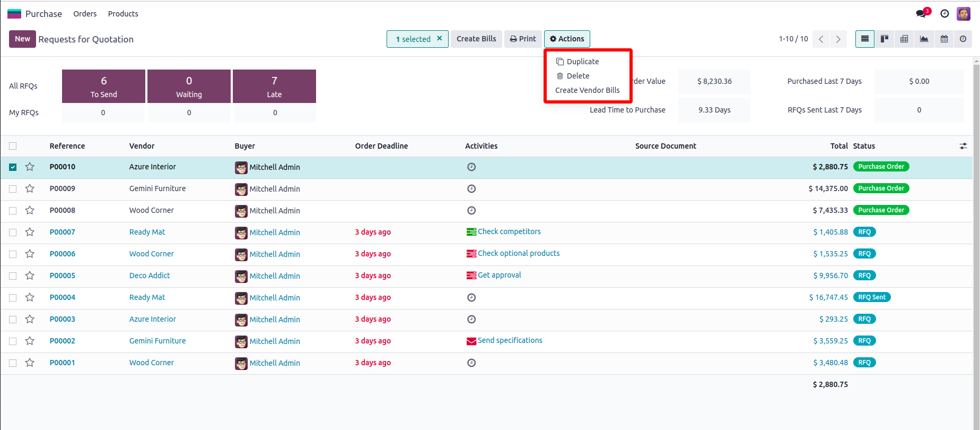Open the messages conversation icon

(921, 14)
